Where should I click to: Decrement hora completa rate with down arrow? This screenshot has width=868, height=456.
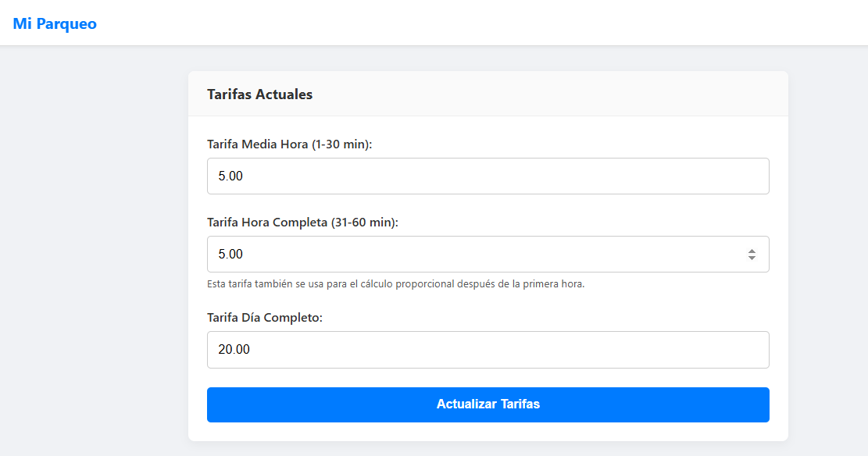[752, 258]
